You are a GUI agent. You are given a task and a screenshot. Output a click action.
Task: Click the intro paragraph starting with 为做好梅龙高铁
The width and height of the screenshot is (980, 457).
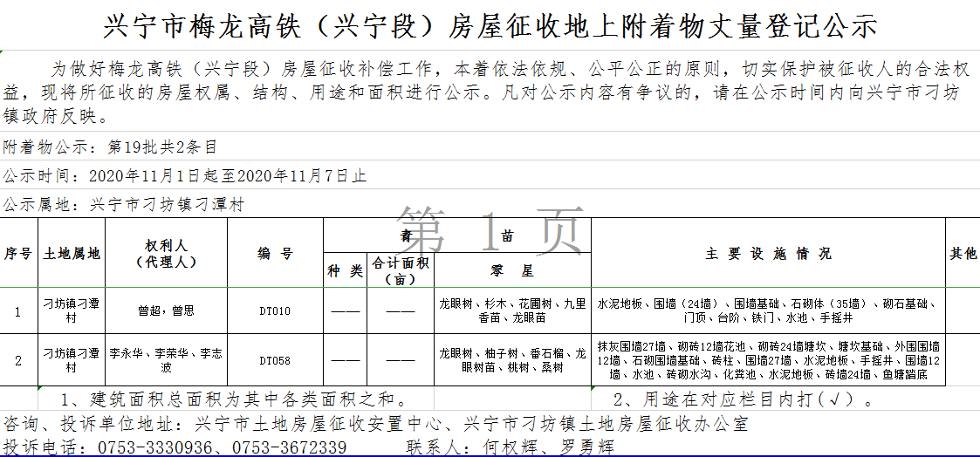pyautogui.click(x=488, y=92)
